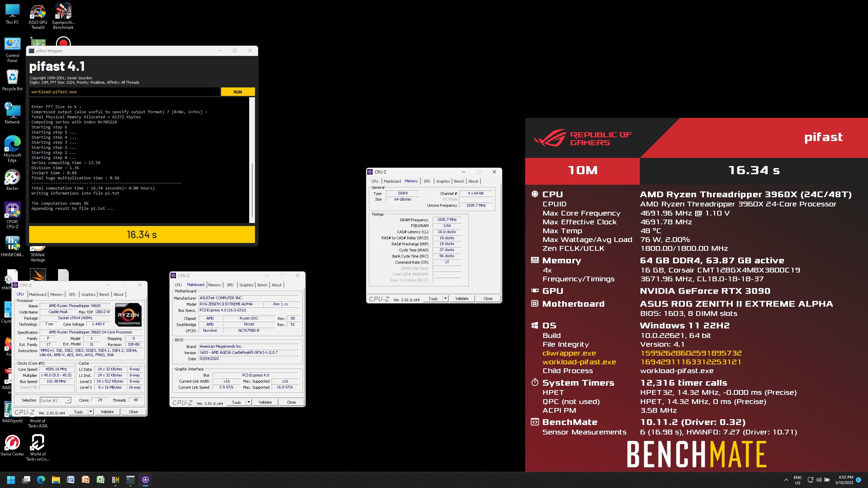Select the Backer desktop icon
The image size is (868, 488).
[12, 180]
